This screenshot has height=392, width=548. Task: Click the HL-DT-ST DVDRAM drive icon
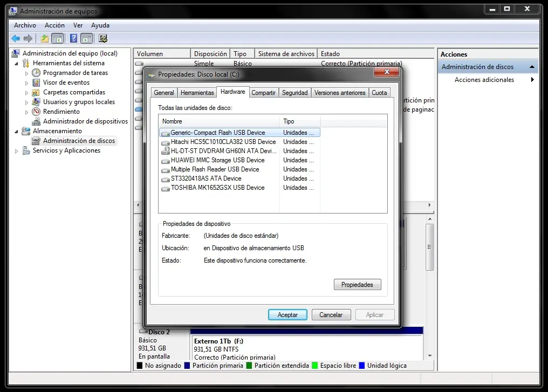tap(165, 151)
